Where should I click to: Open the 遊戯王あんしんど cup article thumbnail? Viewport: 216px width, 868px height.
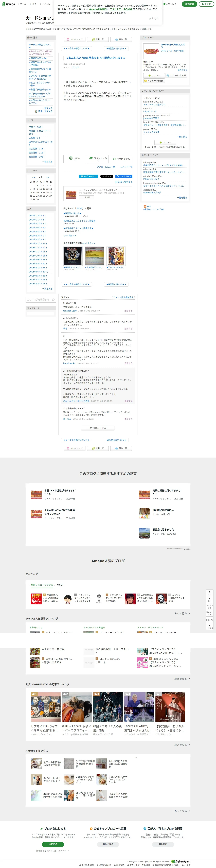point(73,256)
